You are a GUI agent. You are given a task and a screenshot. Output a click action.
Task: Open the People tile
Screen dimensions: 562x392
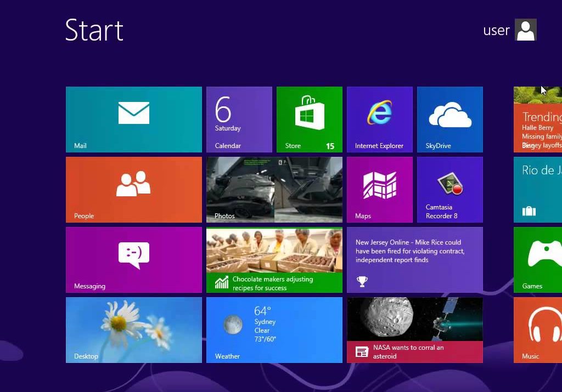(134, 190)
